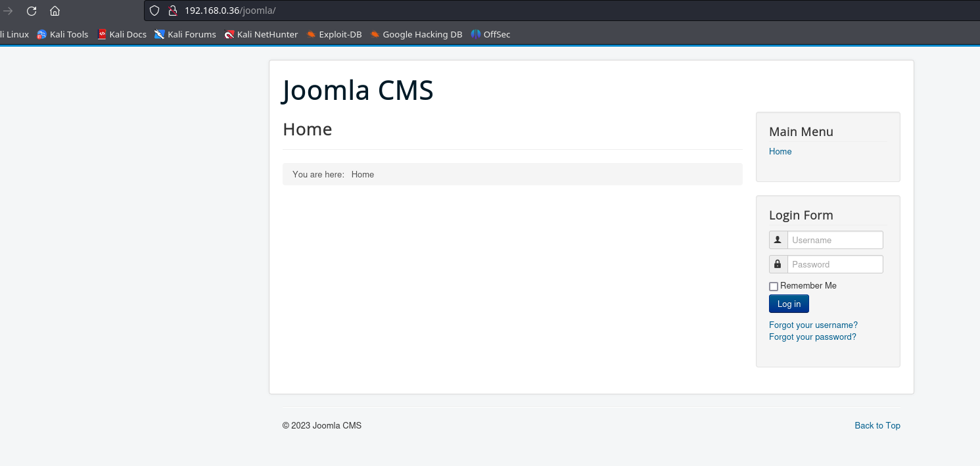Click the Joomla CMS site title

click(x=358, y=90)
